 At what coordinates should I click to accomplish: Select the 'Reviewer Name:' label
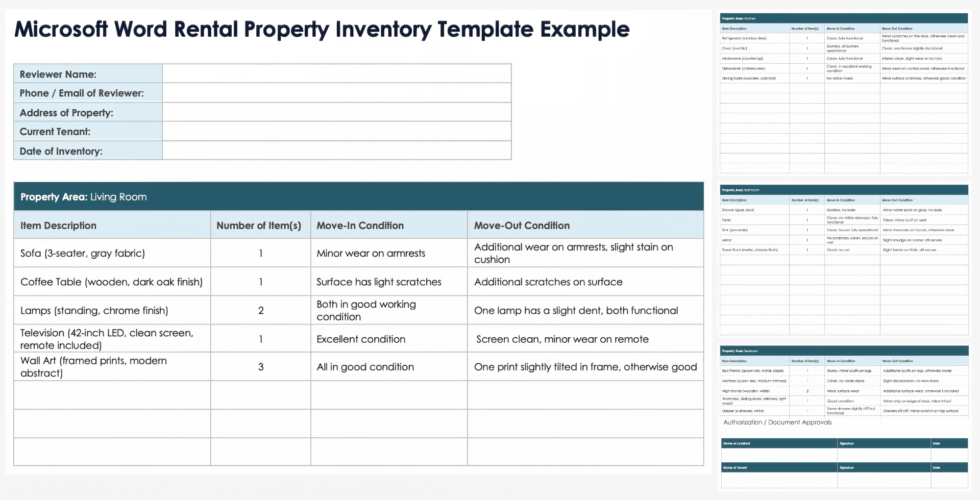(58, 74)
